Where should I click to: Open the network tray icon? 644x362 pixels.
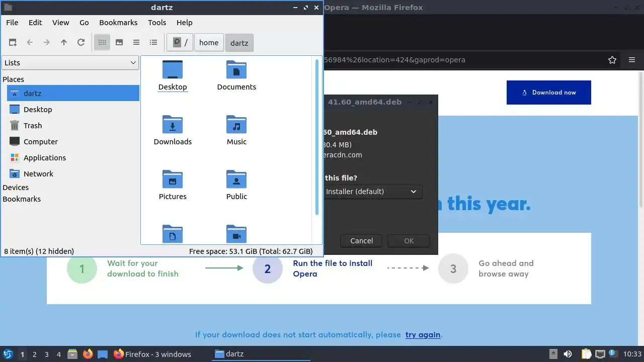pyautogui.click(x=600, y=354)
